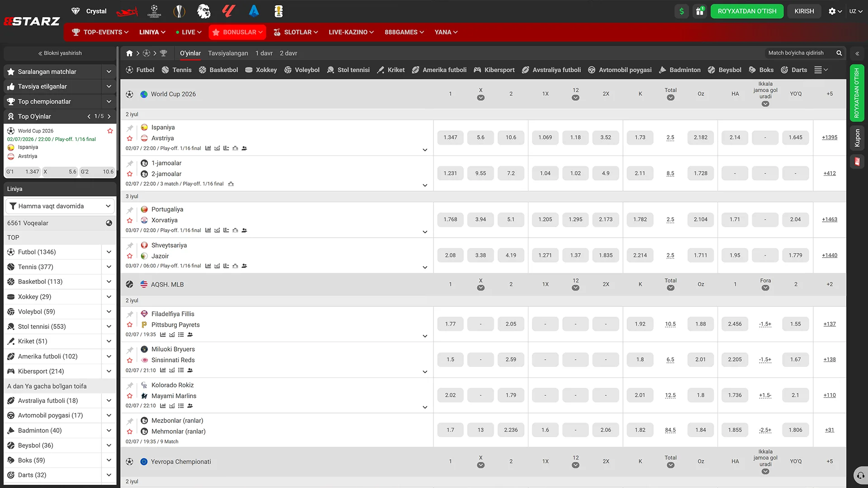Open live support headset icon

click(x=861, y=475)
